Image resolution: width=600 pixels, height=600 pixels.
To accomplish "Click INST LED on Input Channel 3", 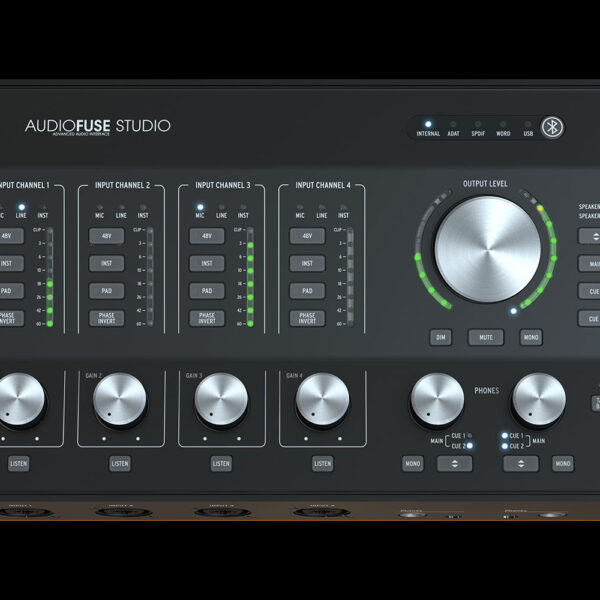I will tap(243, 207).
